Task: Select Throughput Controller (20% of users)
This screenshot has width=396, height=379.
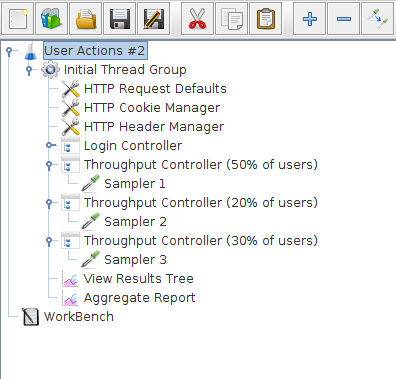Action: click(x=201, y=203)
